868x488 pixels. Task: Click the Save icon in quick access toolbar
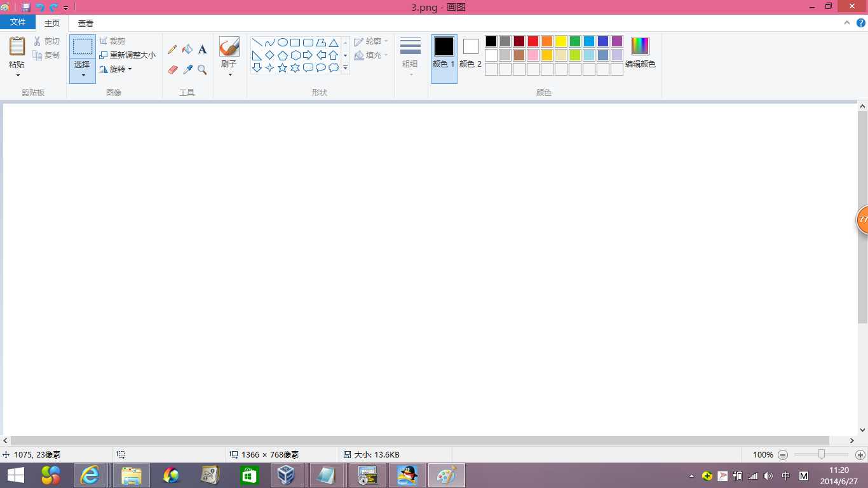pyautogui.click(x=26, y=8)
